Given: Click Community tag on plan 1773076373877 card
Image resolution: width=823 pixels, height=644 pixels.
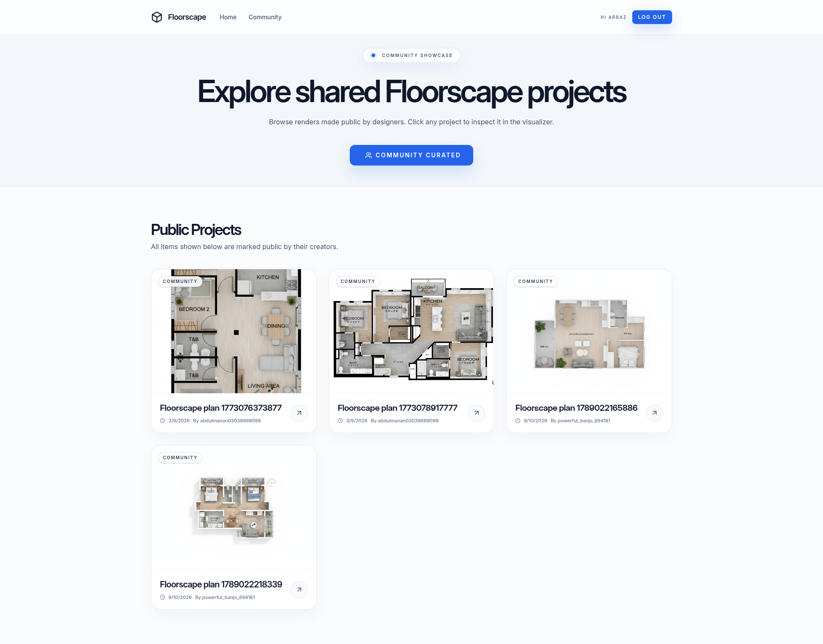Looking at the screenshot, I should (180, 281).
